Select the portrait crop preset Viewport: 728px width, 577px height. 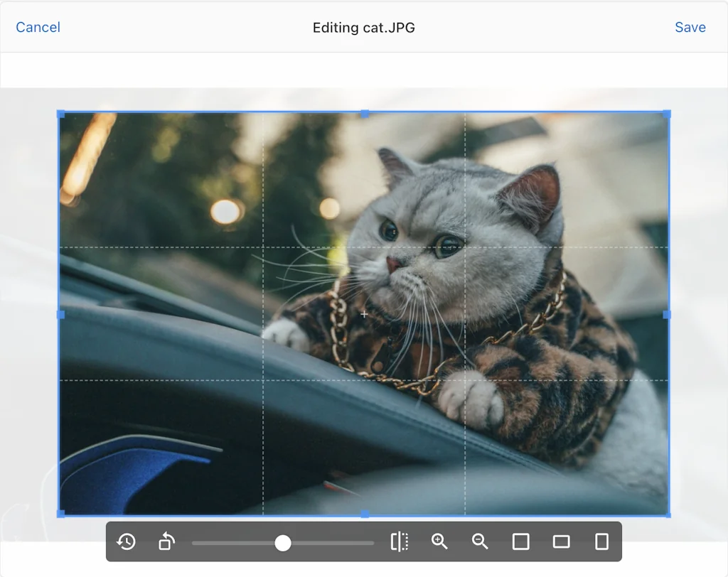601,541
